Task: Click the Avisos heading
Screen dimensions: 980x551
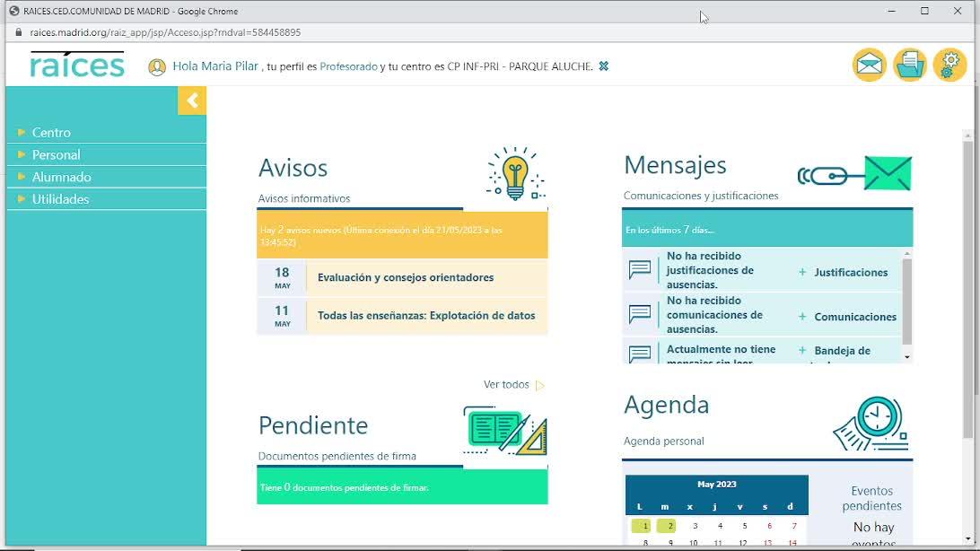Action: 293,168
